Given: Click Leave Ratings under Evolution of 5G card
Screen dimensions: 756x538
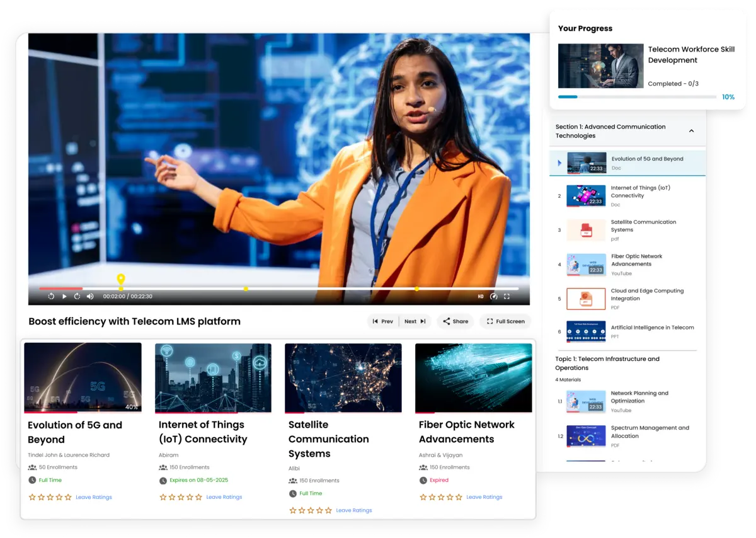Looking at the screenshot, I should pos(94,497).
